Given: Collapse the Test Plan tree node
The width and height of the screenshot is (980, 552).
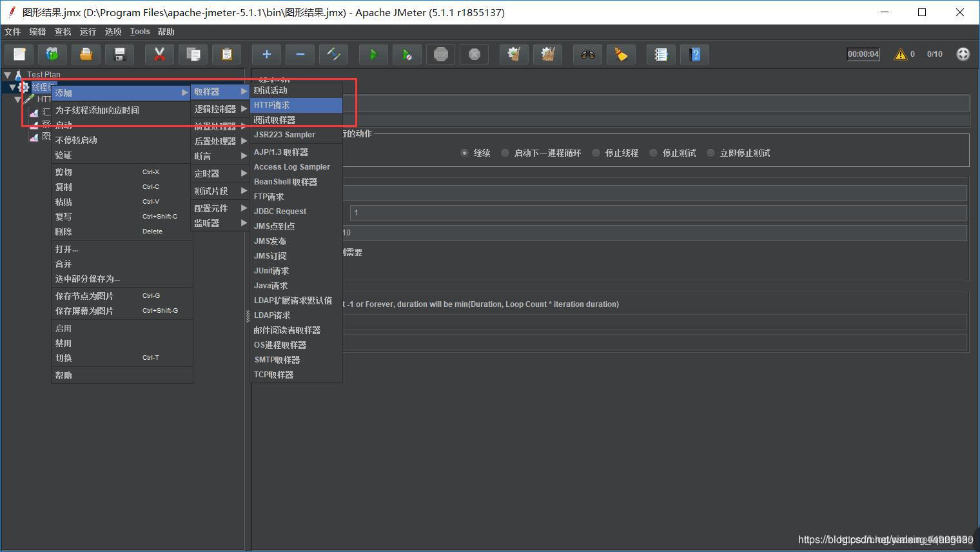Looking at the screenshot, I should (7, 75).
